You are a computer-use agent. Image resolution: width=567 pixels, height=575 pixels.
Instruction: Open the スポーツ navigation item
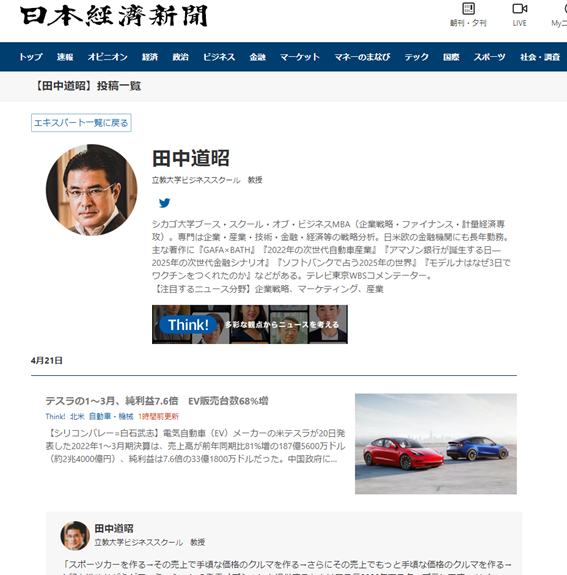click(489, 57)
